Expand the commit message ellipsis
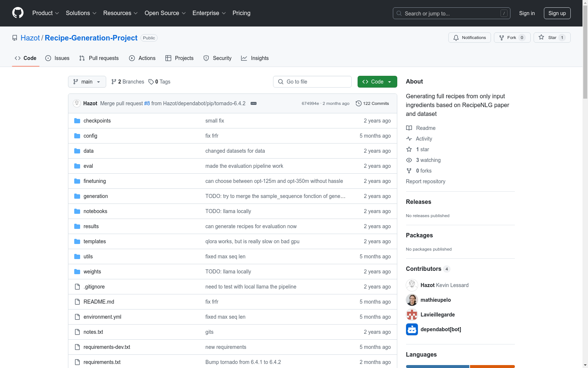The height and width of the screenshot is (368, 588). click(x=254, y=103)
